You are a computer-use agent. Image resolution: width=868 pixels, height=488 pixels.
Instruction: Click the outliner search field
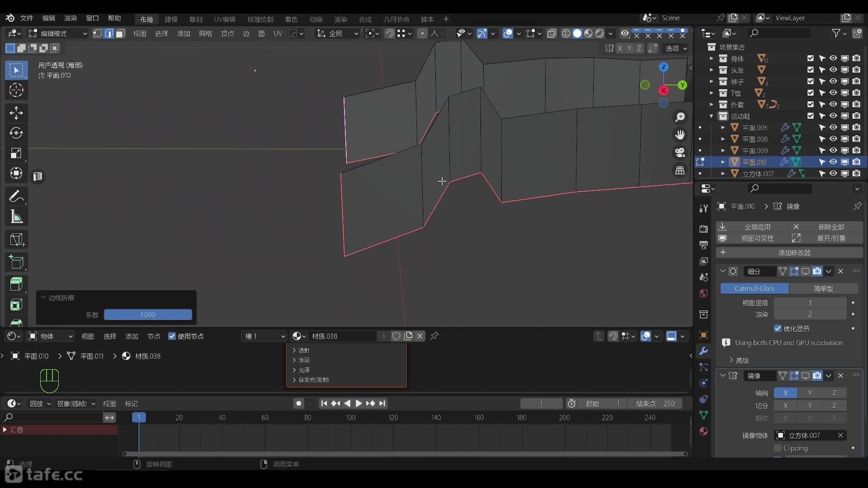779,33
